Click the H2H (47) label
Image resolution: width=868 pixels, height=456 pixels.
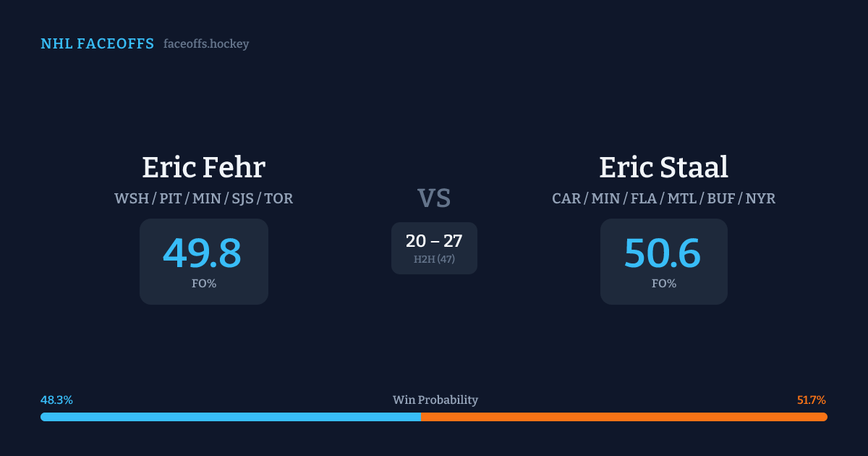coord(434,259)
